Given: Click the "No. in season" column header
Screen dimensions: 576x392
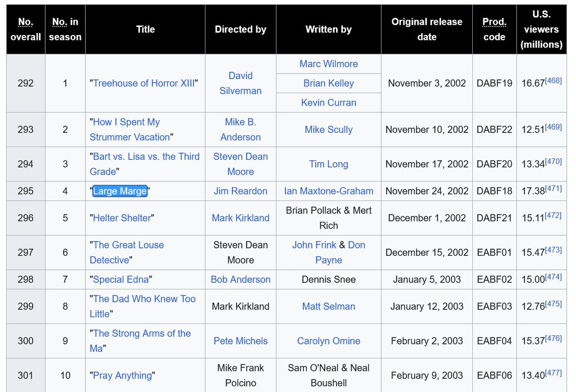Looking at the screenshot, I should tap(65, 29).
